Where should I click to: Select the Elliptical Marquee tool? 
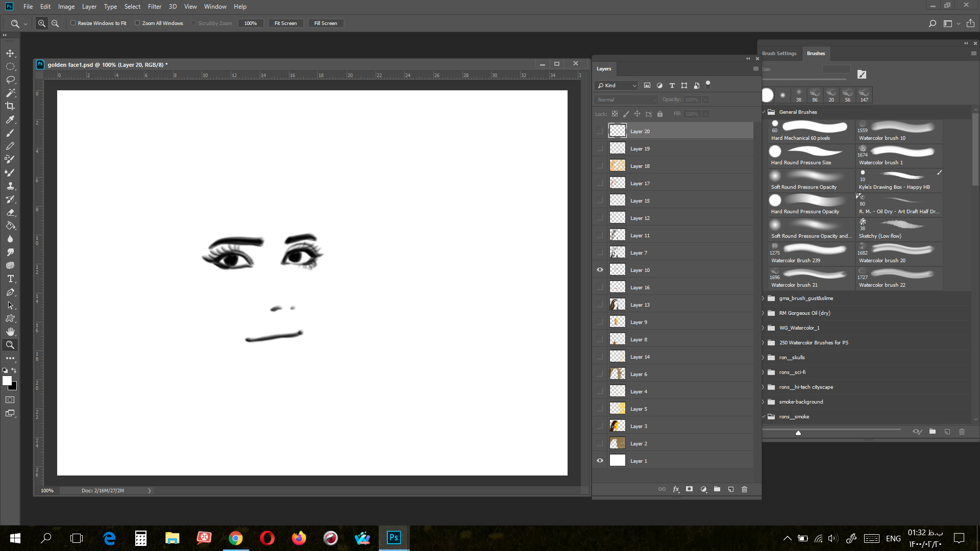[10, 67]
